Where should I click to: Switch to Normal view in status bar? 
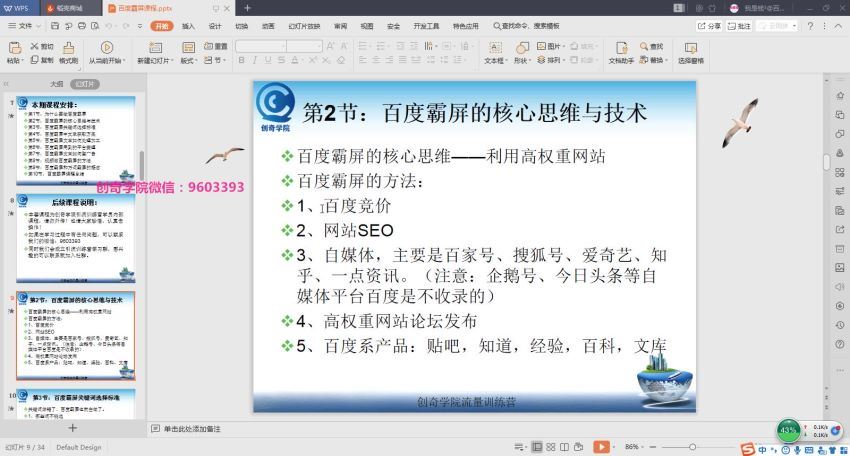tap(537, 447)
